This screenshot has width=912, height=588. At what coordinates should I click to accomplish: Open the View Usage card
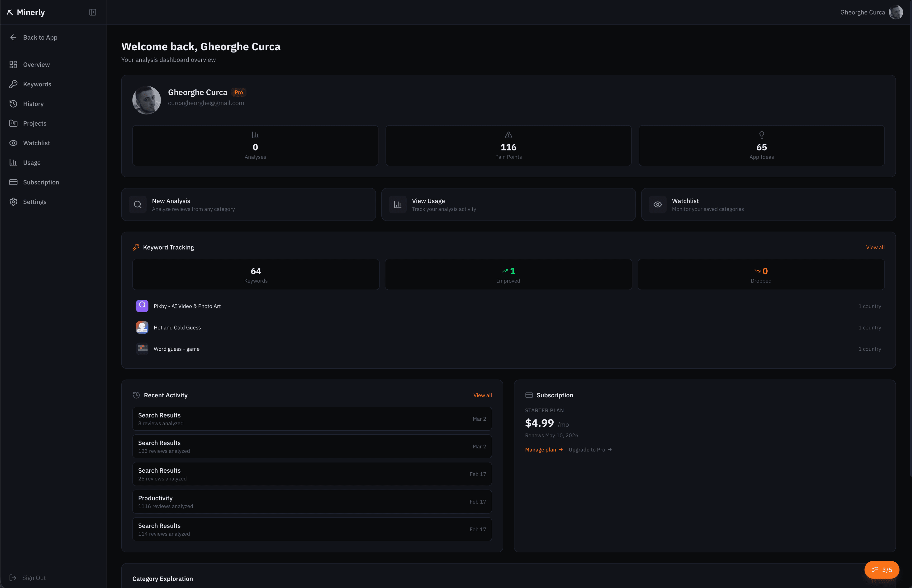(508, 204)
